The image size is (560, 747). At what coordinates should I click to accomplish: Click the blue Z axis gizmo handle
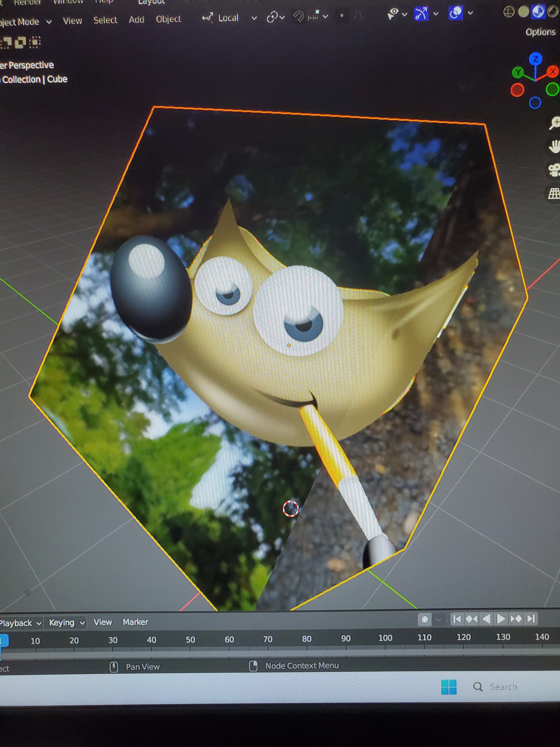pyautogui.click(x=535, y=59)
